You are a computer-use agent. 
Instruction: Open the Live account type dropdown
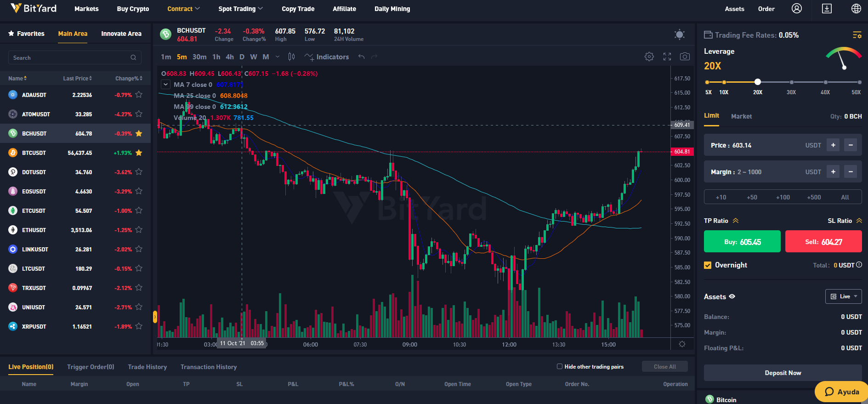843,296
